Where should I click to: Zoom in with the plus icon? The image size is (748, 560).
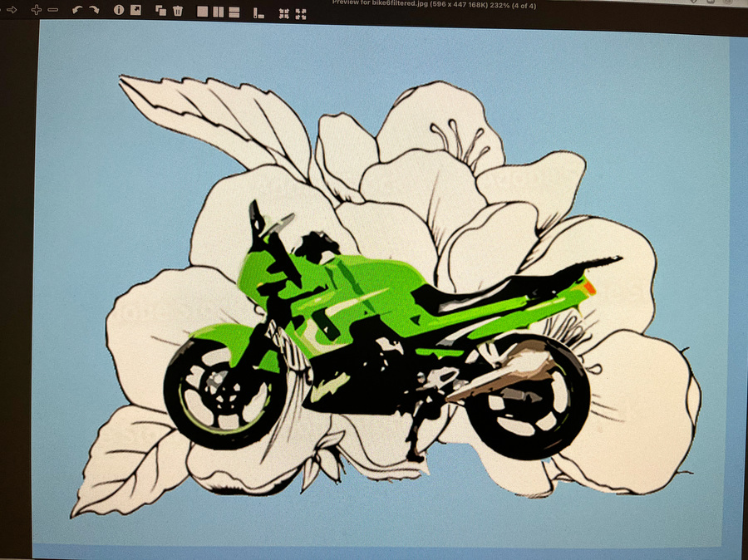point(37,10)
